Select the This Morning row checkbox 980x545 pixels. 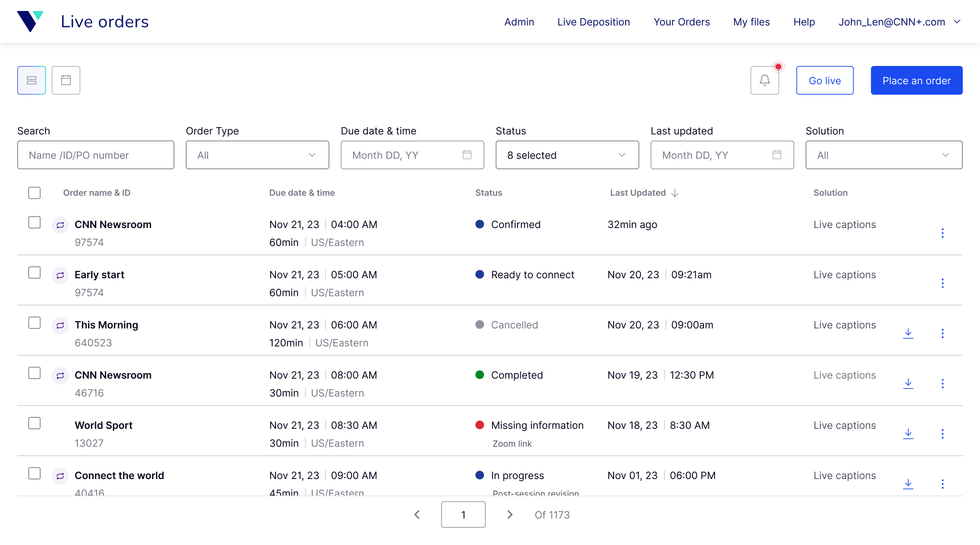34,323
